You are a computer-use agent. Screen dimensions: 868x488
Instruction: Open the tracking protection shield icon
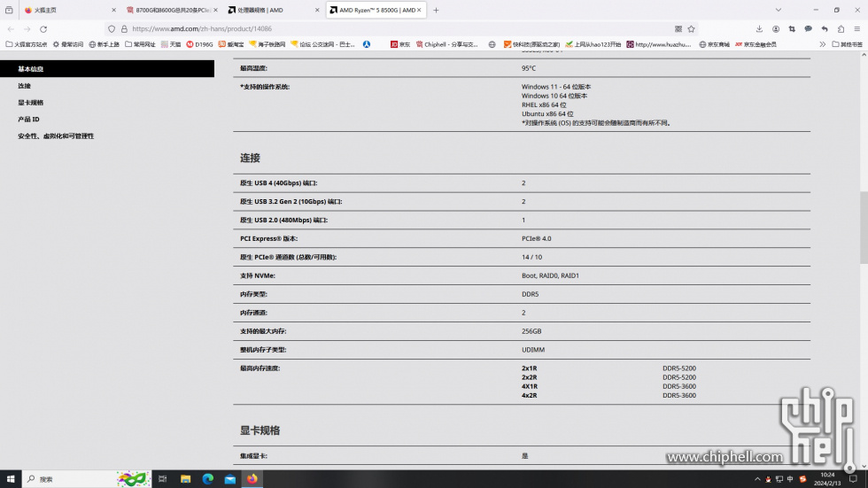pos(112,28)
